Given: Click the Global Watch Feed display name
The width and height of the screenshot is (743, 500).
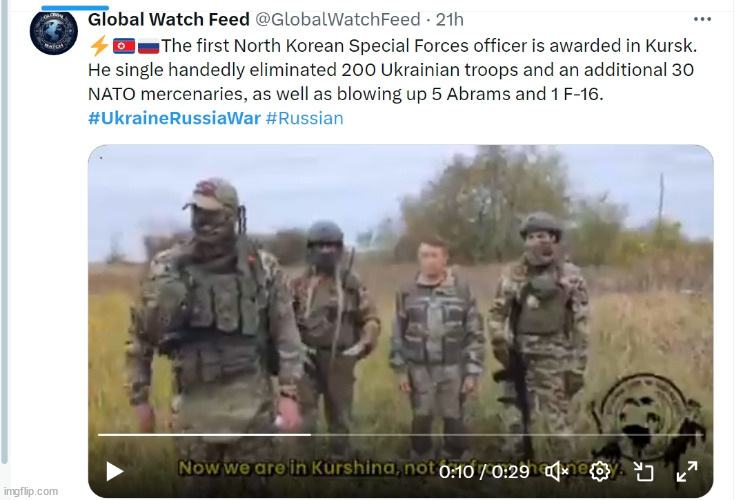Looking at the screenshot, I should (169, 19).
